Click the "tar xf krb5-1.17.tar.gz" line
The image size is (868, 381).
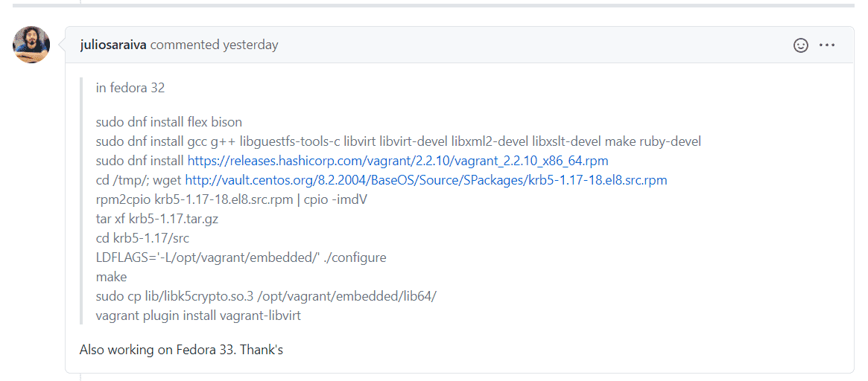pos(156,219)
